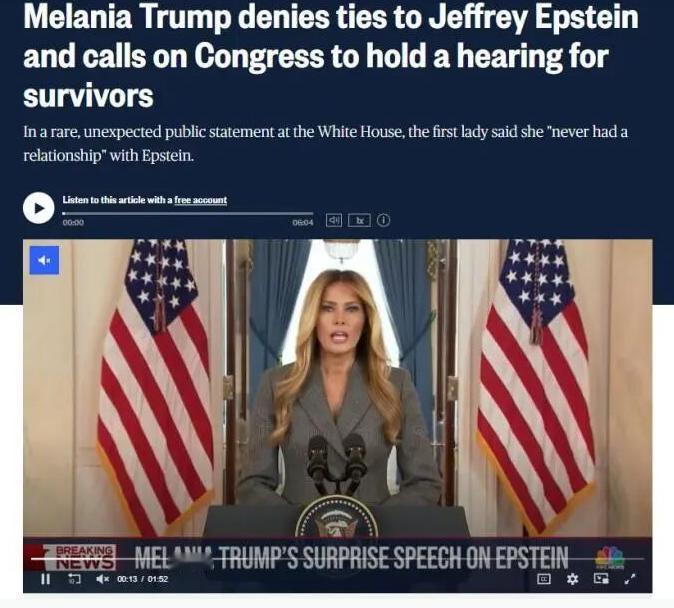Pause the video playback
Screen dimensions: 674x608
tap(46, 579)
